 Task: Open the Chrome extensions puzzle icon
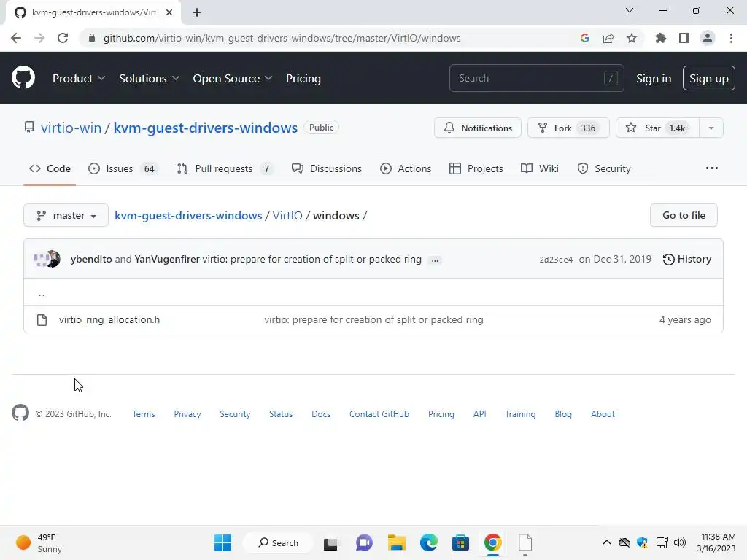click(660, 38)
